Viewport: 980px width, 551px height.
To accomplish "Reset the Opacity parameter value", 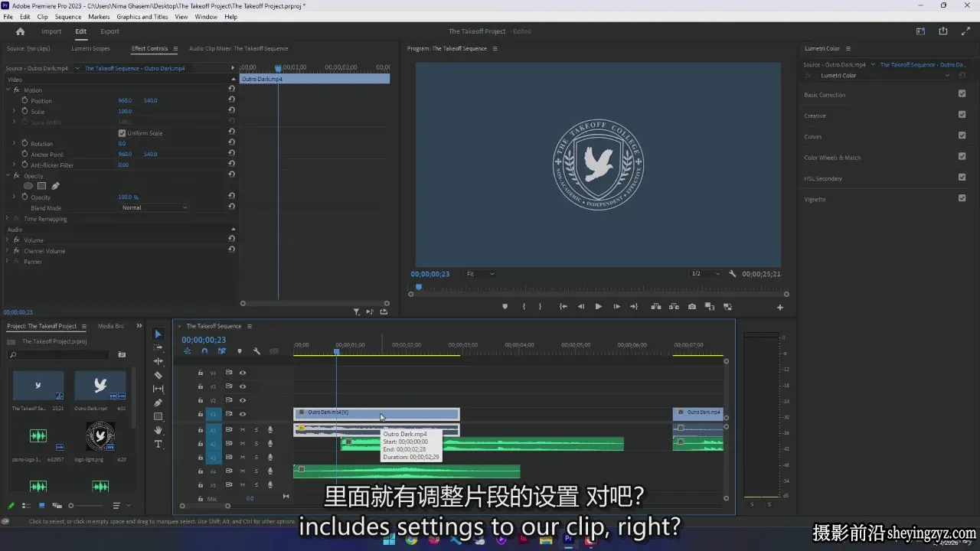I will tap(231, 197).
